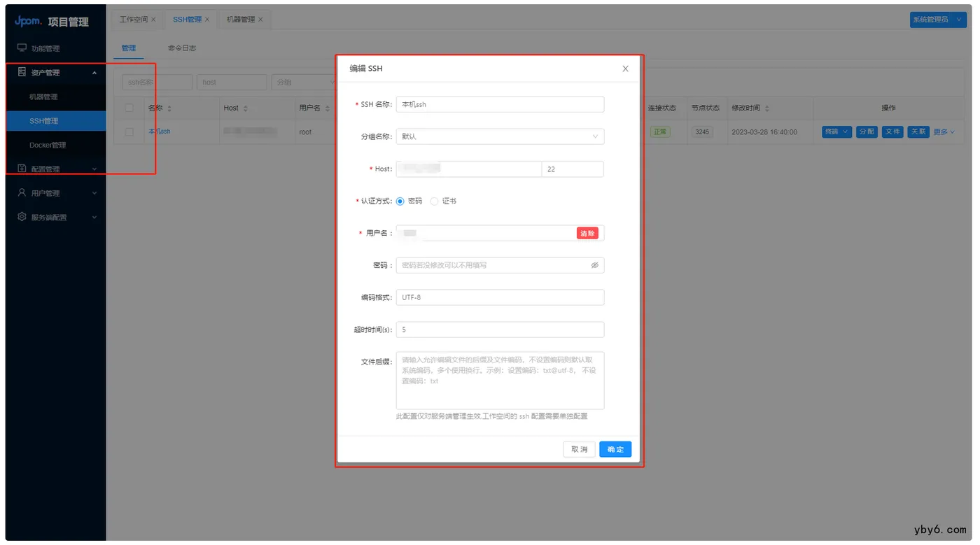Click the 文件 button in the row

coord(892,132)
